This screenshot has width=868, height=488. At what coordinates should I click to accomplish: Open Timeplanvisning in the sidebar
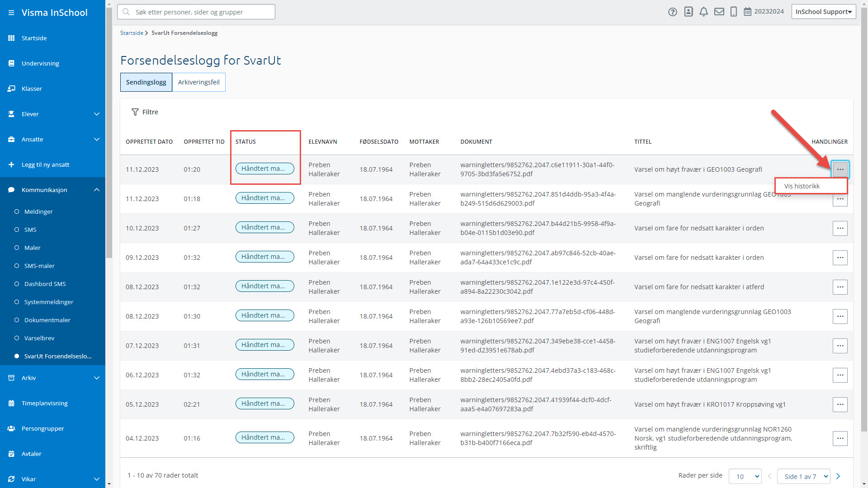coord(52,403)
